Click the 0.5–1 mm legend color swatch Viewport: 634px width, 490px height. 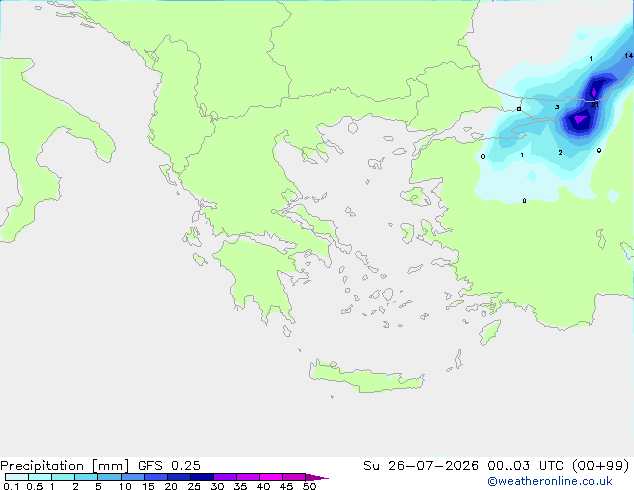[40, 477]
